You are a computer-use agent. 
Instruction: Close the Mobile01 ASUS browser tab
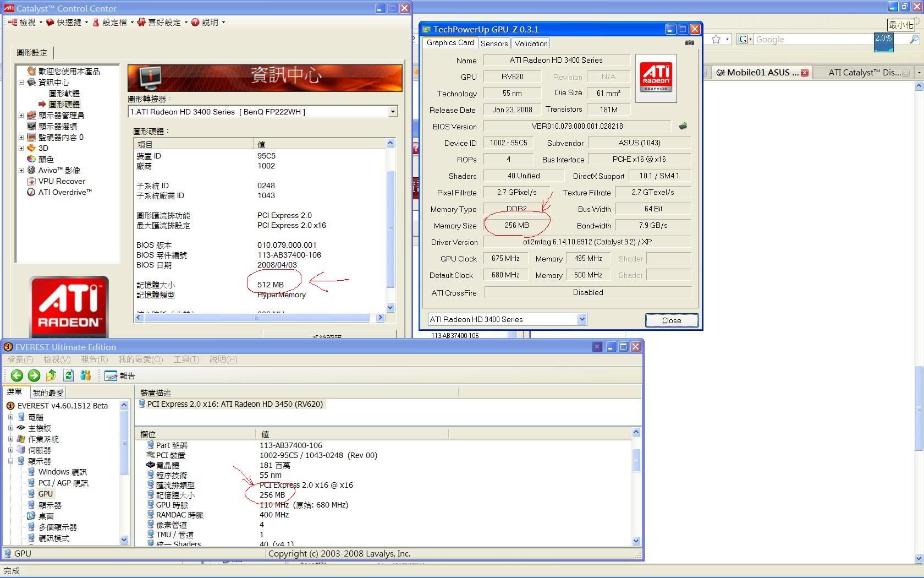click(x=805, y=73)
